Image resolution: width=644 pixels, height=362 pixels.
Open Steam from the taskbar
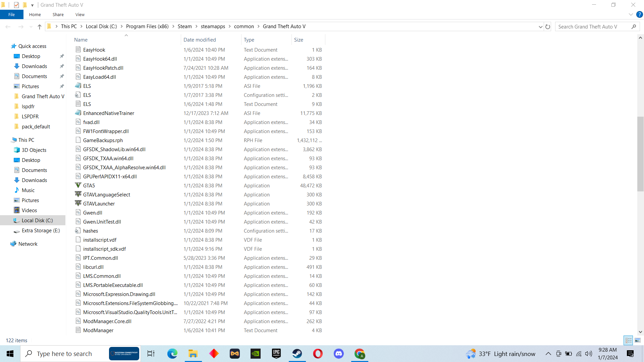click(297, 354)
